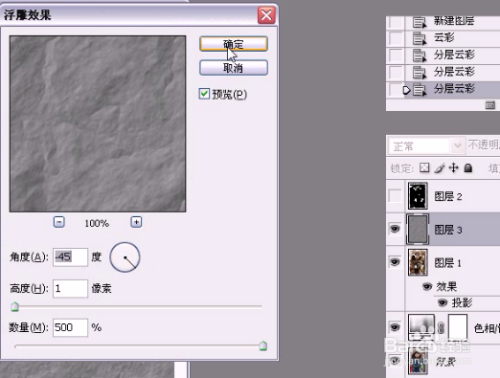Click the 角度 angle input field
The width and height of the screenshot is (500, 378).
pyautogui.click(x=70, y=257)
